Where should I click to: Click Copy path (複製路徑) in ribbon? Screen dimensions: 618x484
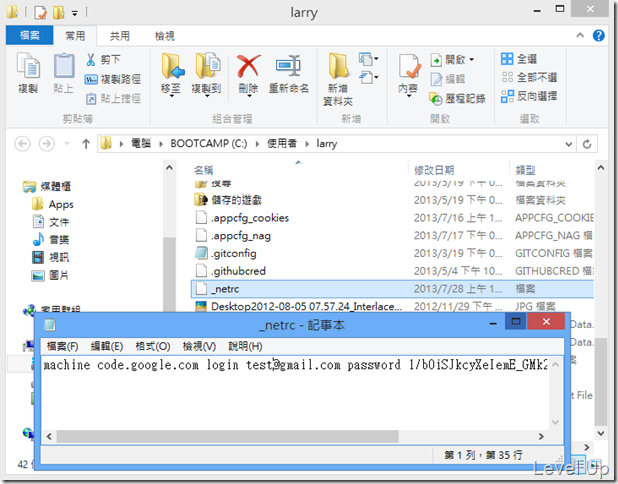(113, 79)
